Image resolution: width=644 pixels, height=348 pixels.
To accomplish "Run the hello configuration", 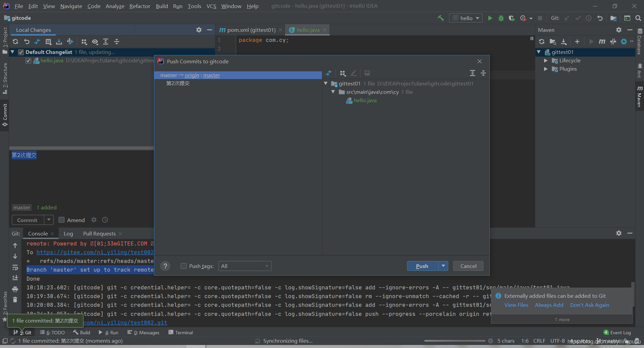I will (490, 18).
